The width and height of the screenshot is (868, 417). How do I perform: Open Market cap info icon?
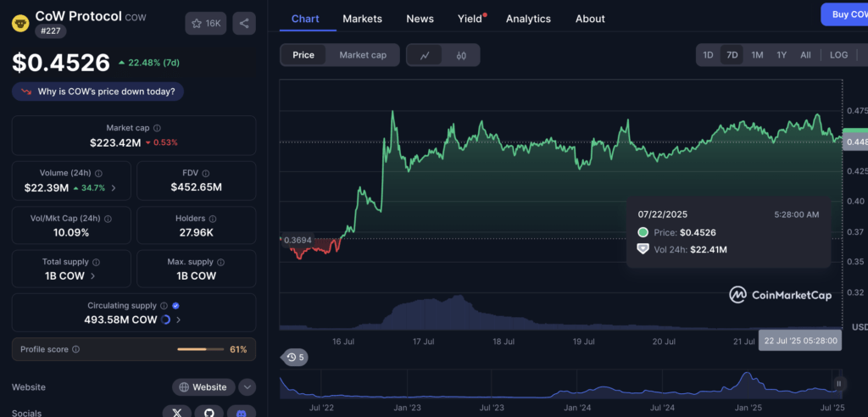tap(157, 128)
